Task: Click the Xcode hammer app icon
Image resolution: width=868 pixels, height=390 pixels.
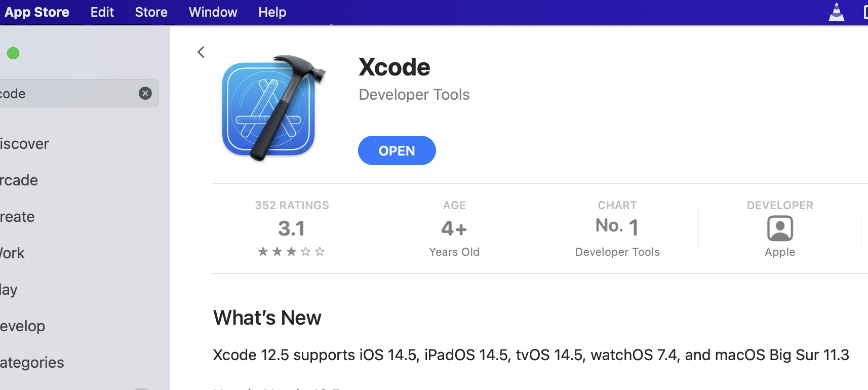Action: pyautogui.click(x=272, y=108)
